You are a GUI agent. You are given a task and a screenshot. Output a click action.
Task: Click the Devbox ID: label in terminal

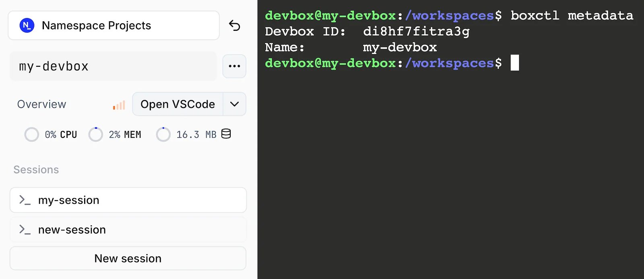[x=305, y=31]
